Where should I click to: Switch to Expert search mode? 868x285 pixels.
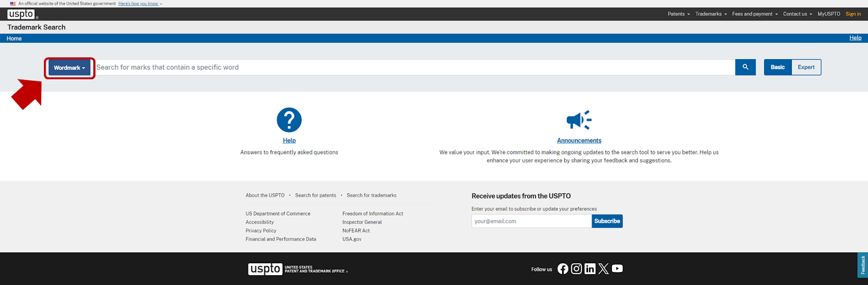click(x=806, y=67)
